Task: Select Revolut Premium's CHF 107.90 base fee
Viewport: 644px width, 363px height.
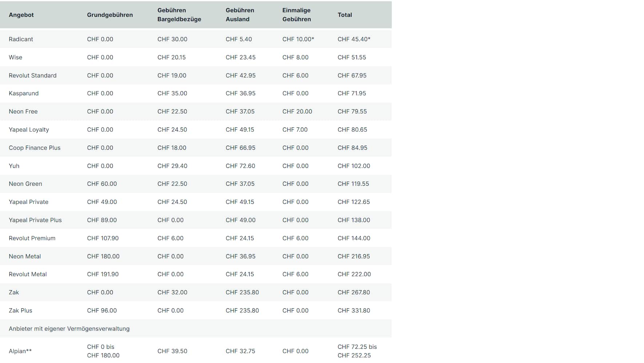Action: pyautogui.click(x=103, y=238)
